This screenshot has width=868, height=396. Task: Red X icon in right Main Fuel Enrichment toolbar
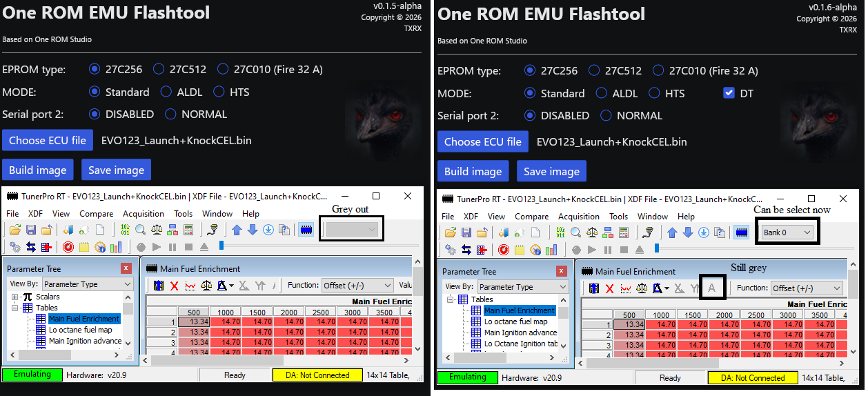coord(609,288)
